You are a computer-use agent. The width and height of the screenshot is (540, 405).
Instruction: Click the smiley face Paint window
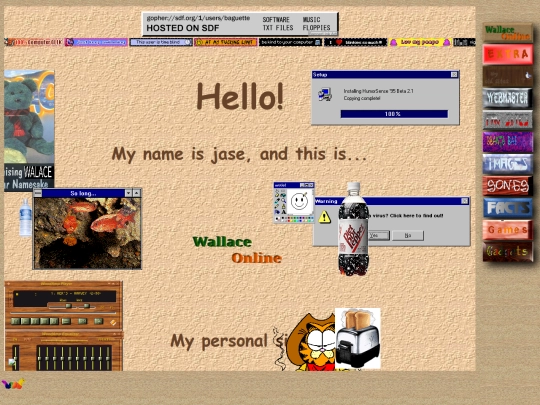[294, 203]
